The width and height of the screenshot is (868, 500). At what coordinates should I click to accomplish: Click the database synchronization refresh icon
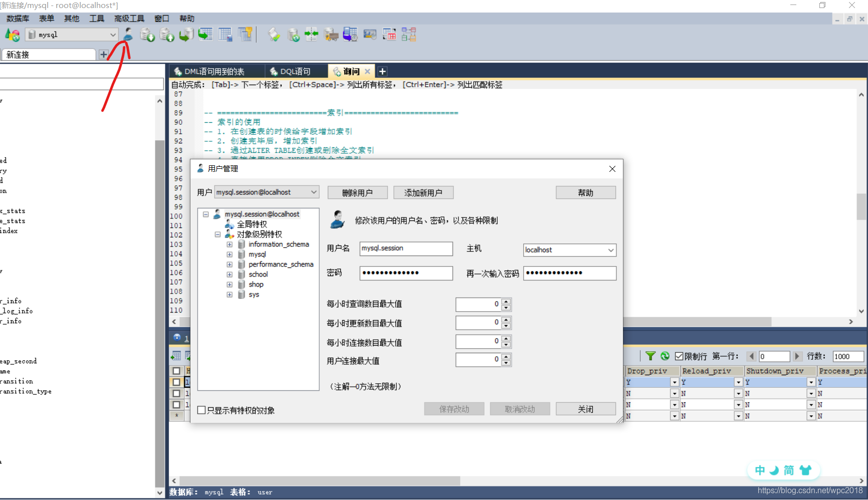pos(293,35)
